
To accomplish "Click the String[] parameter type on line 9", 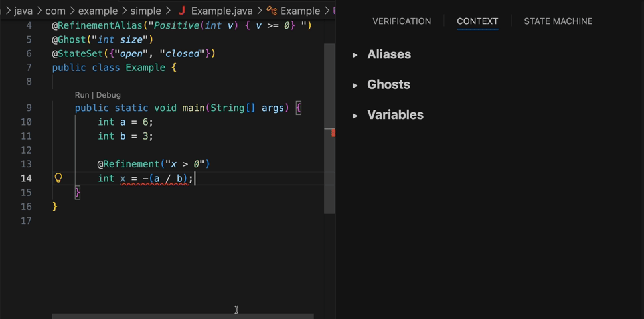I will [x=232, y=108].
